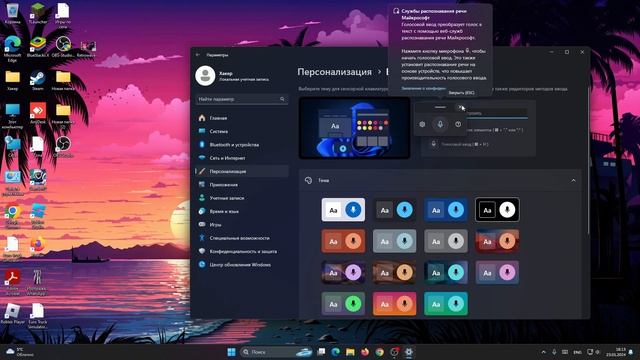Click the touch keyboard theme preview image
640x360 pixels.
[354, 128]
